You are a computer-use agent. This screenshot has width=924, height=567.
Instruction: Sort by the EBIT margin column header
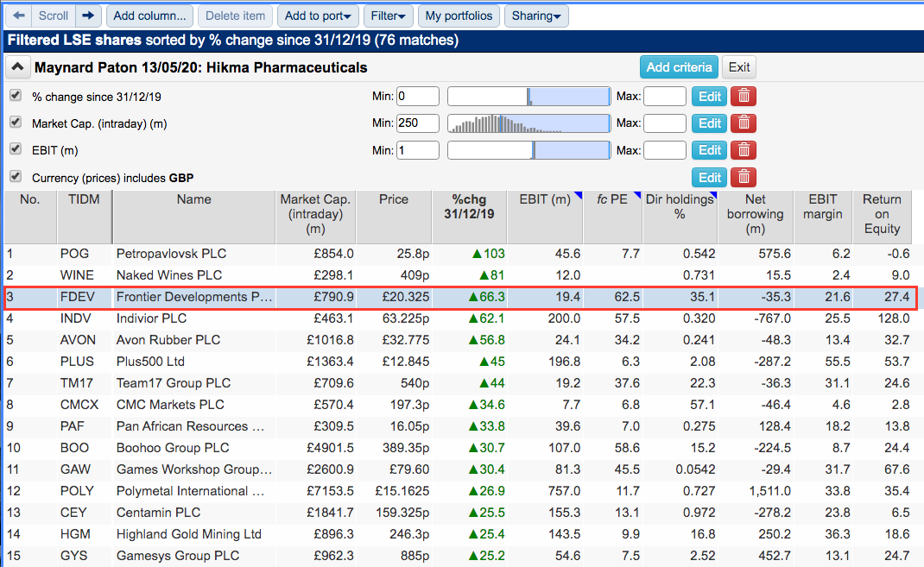point(823,217)
